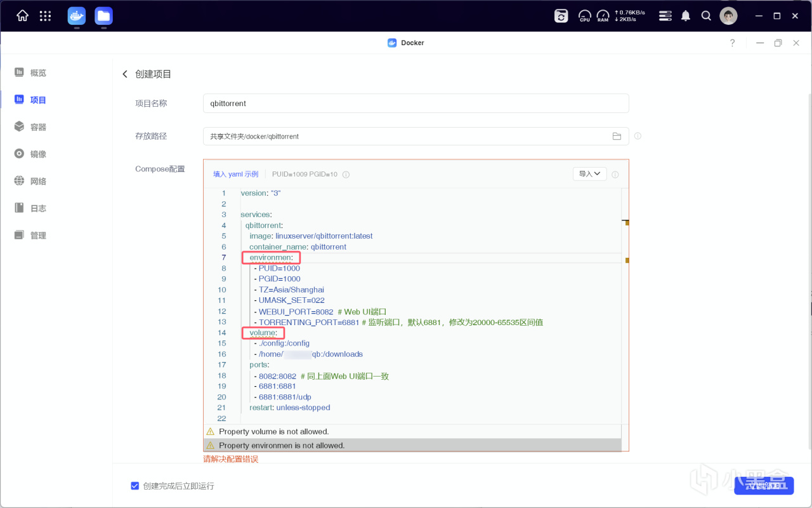
Task: Toggle 创建完成后立即运行 checkbox
Action: tap(134, 486)
